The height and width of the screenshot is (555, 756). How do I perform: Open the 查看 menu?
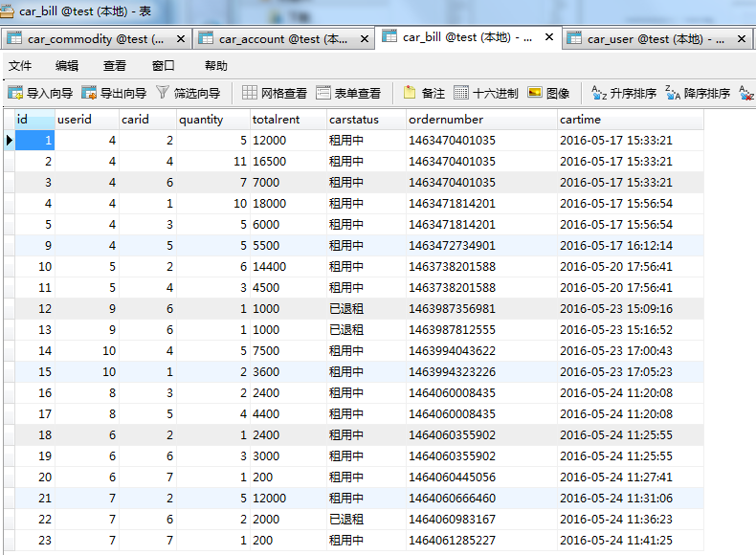114,66
